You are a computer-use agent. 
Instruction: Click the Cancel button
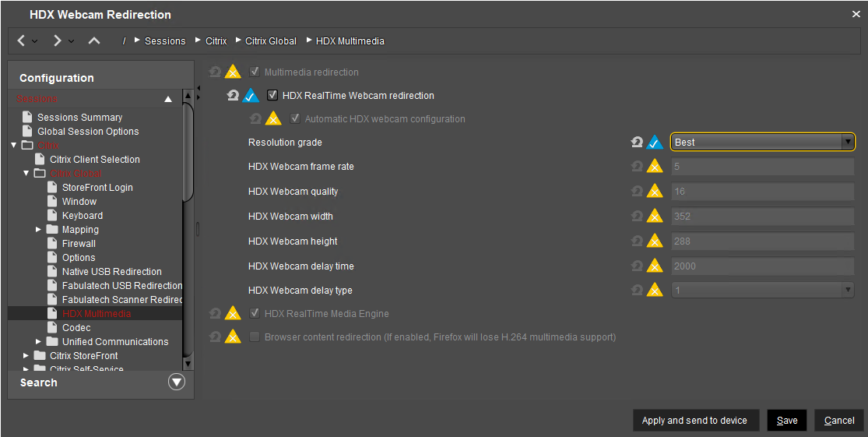click(839, 421)
